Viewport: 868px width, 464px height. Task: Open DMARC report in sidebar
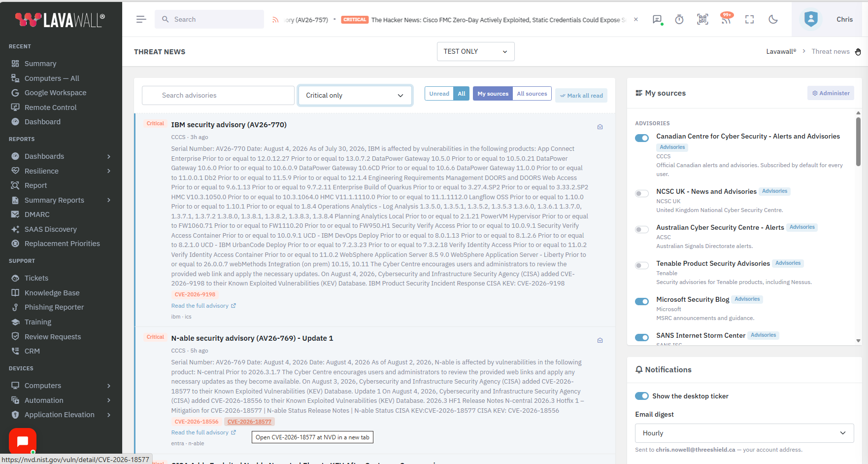point(37,214)
